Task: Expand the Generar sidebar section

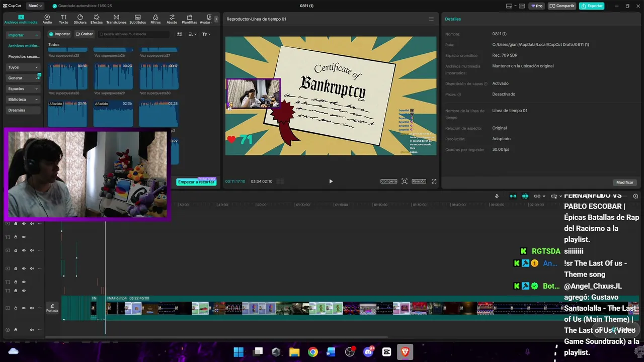Action: pos(23,78)
